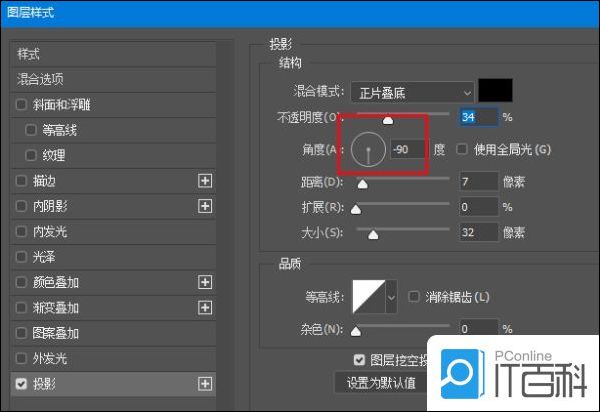This screenshot has width=600, height=412.
Task: Click the 图层样式 title bar text
Action: 31,13
